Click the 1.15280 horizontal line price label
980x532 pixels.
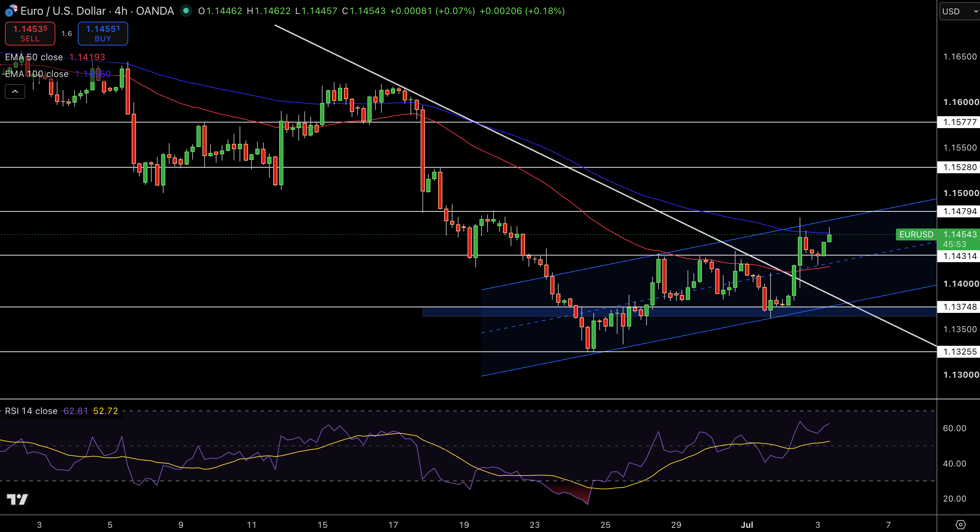pos(959,167)
